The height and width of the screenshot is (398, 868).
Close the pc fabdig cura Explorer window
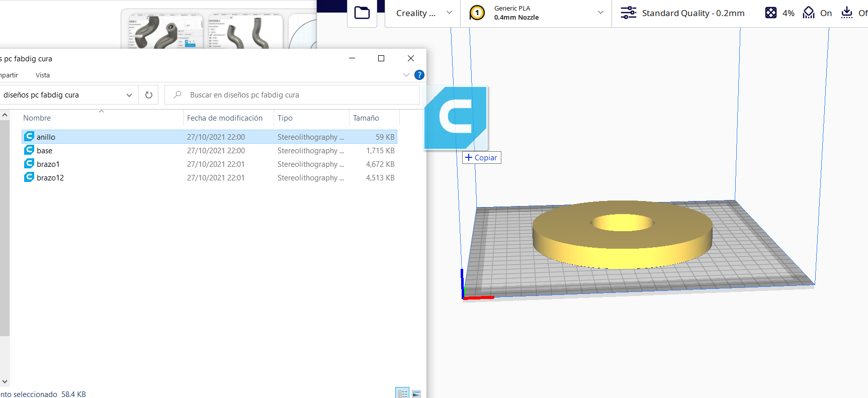pyautogui.click(x=411, y=58)
